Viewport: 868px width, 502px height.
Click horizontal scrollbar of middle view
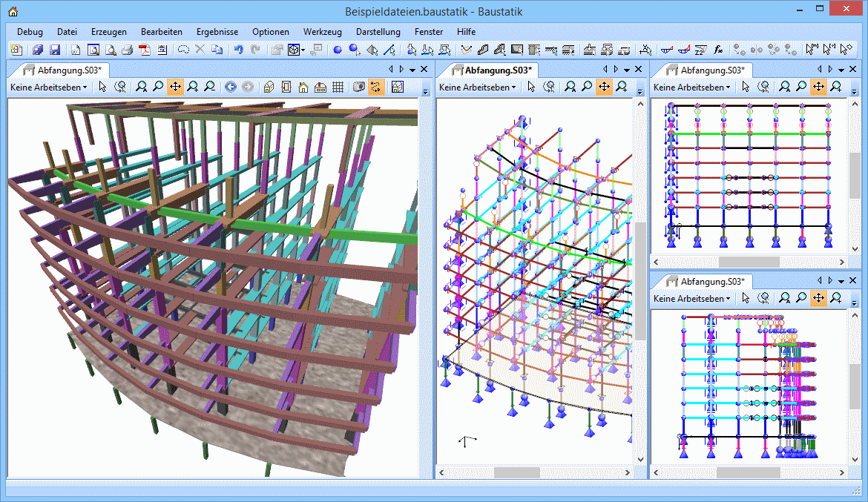click(x=516, y=472)
